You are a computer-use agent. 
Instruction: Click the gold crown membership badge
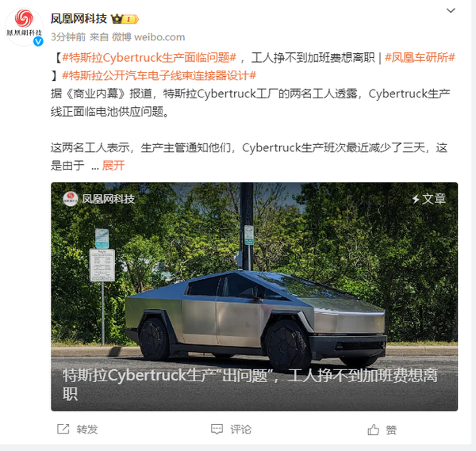point(125,19)
